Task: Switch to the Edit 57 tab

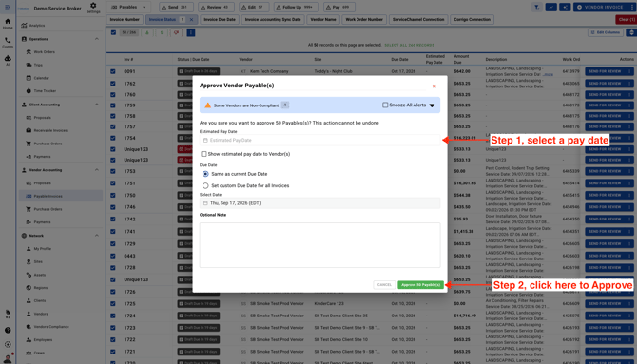Action: click(x=254, y=7)
